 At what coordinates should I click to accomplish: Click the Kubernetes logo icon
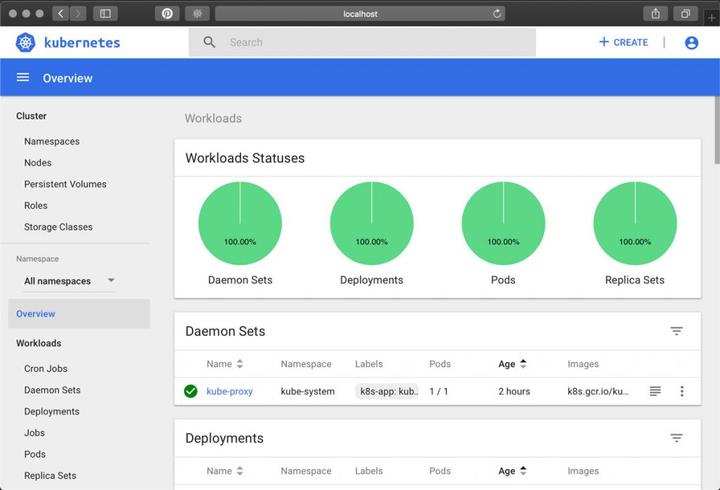(x=25, y=42)
